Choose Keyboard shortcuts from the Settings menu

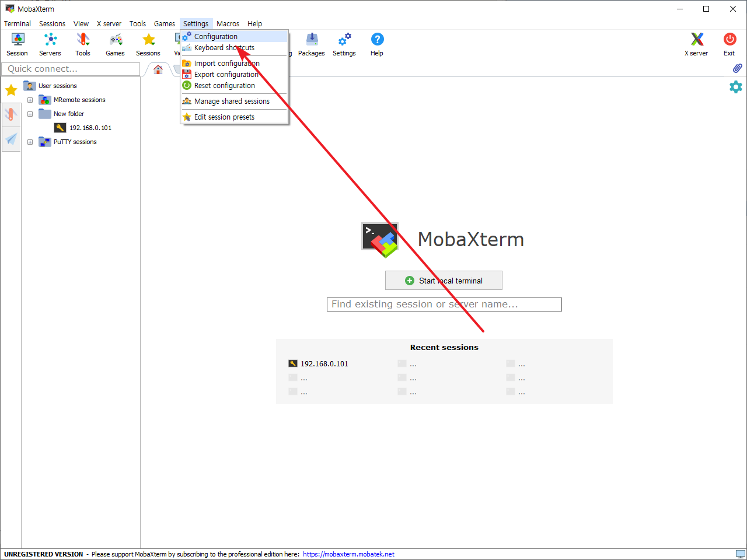click(235, 48)
